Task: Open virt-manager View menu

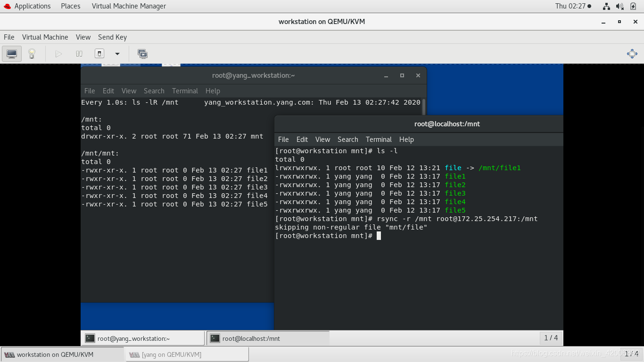Action: coord(83,37)
